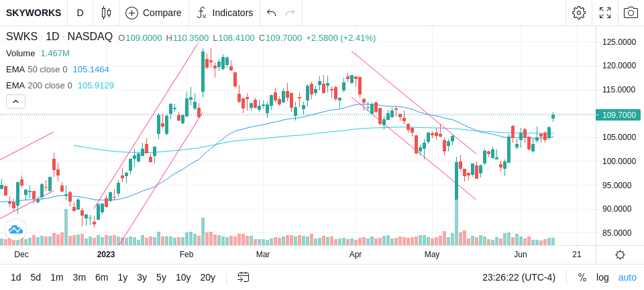This screenshot has height=290, width=644.
Task: Click the Dec label on time axis
Action: (x=21, y=255)
